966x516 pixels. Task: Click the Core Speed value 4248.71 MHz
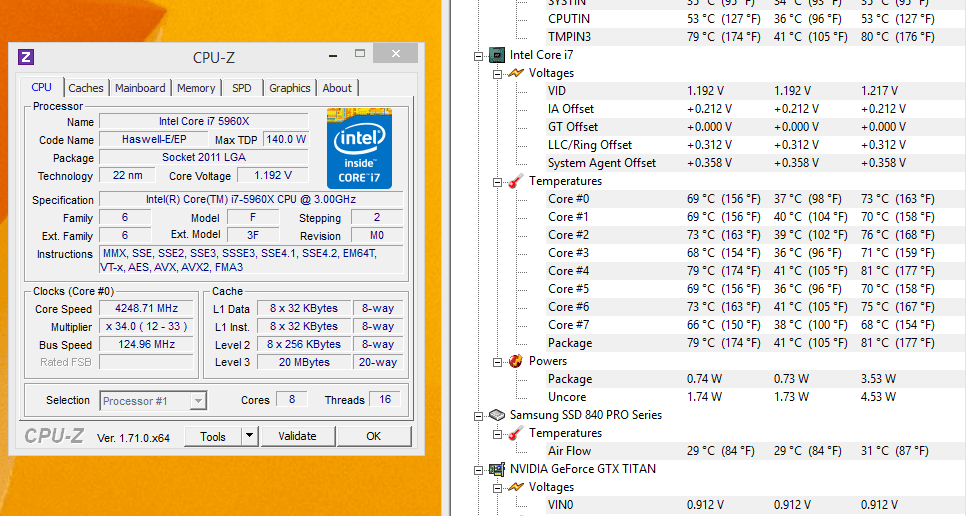coord(147,308)
